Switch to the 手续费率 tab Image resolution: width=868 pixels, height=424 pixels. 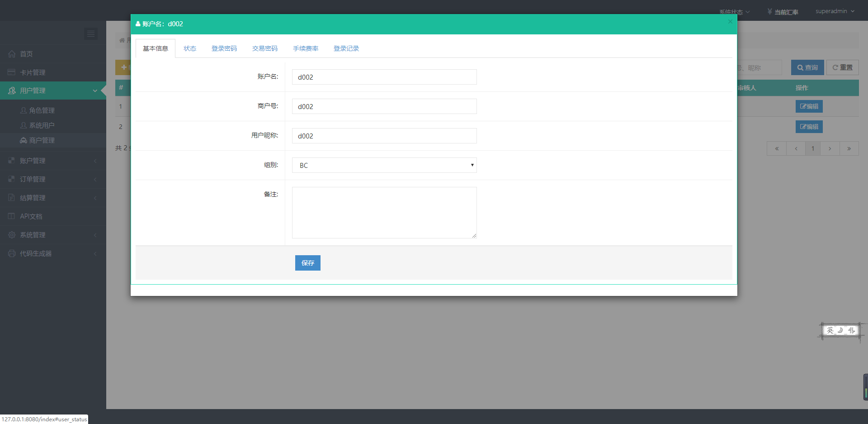[x=306, y=48]
